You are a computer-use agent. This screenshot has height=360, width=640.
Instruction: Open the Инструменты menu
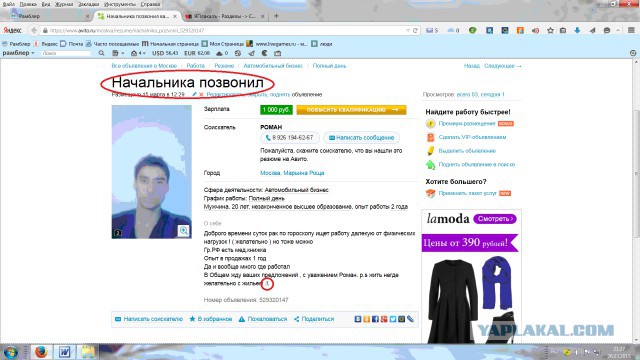click(120, 4)
